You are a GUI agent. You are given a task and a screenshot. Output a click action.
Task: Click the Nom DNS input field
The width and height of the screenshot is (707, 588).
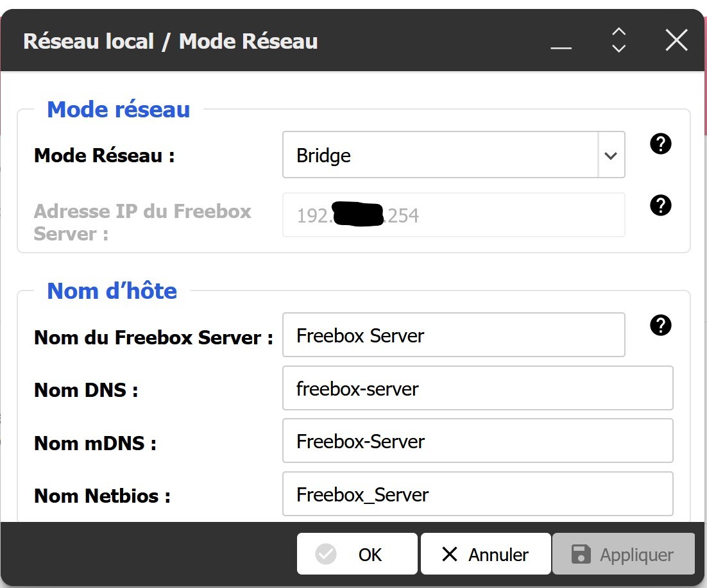pos(477,389)
